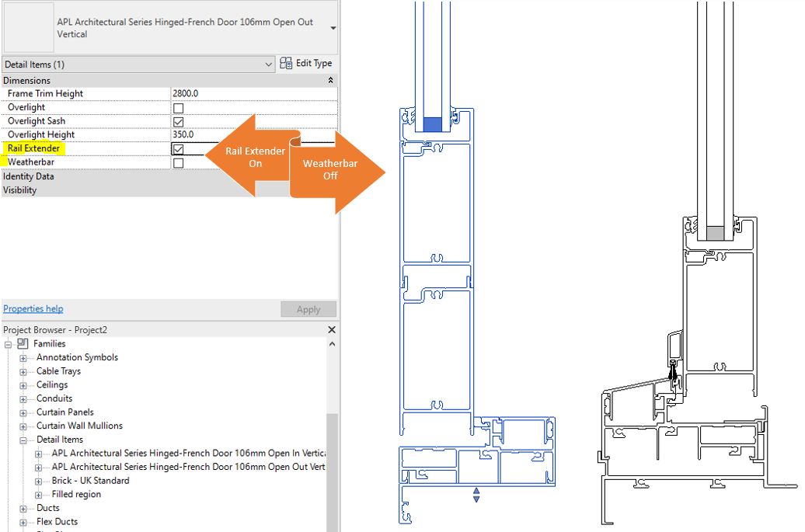Close the Project Browser panel
Image resolution: width=805 pixels, height=532 pixels.
click(x=332, y=330)
